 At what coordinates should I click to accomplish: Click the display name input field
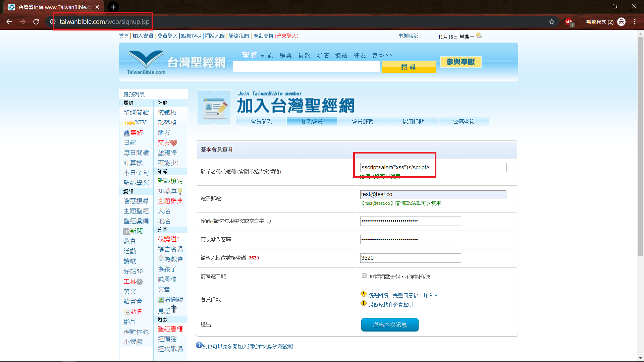pos(433,168)
